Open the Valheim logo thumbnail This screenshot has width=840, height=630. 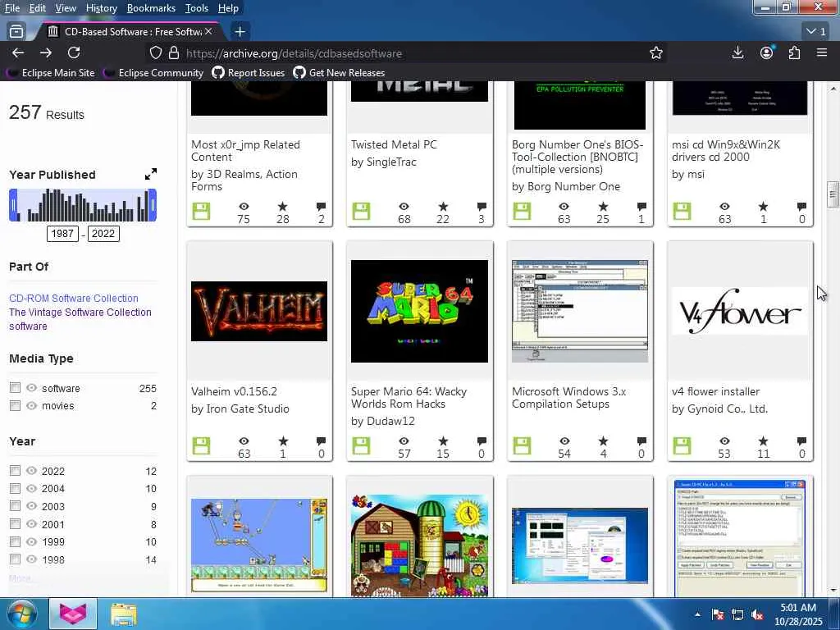tap(258, 311)
